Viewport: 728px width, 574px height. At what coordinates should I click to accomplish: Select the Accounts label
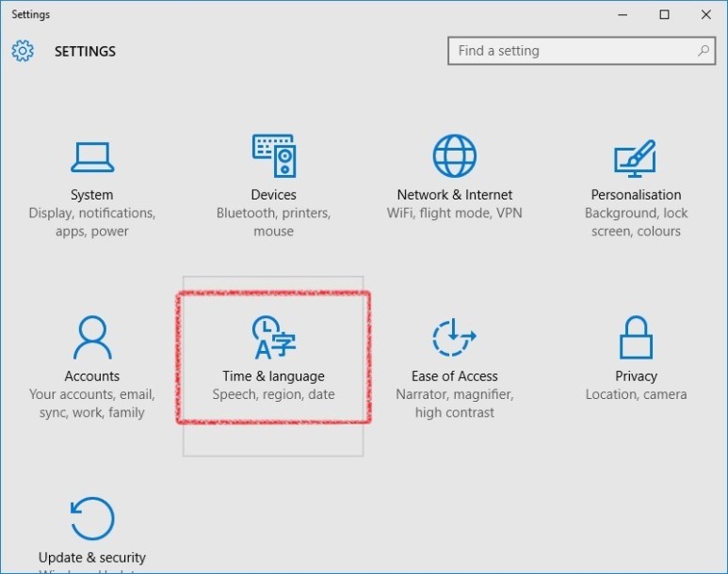pos(92,375)
